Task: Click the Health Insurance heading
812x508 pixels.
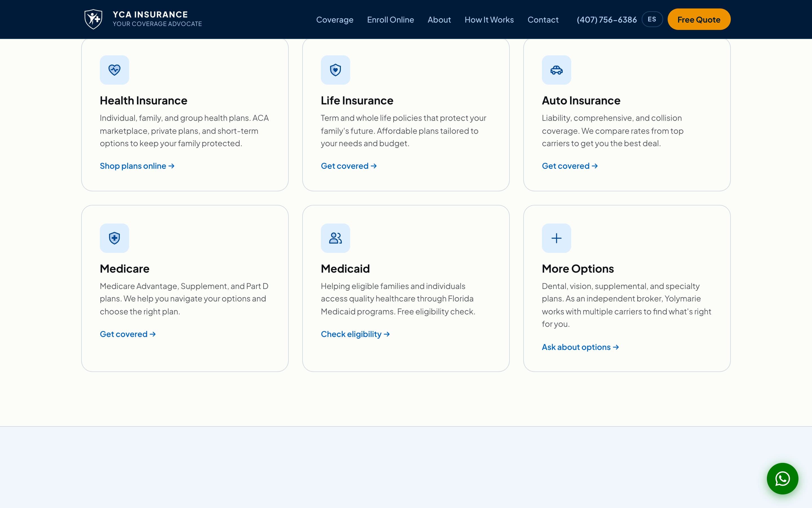Action: pyautogui.click(x=143, y=100)
